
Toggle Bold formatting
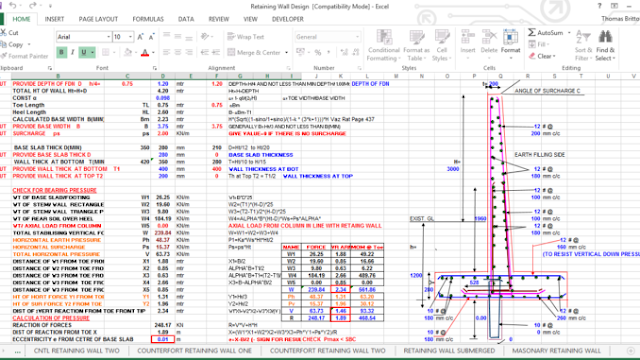click(62, 52)
